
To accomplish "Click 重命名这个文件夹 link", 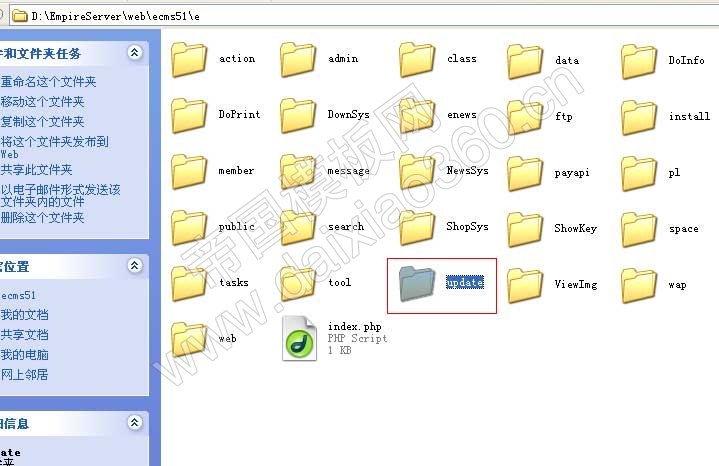I will pyautogui.click(x=48, y=82).
